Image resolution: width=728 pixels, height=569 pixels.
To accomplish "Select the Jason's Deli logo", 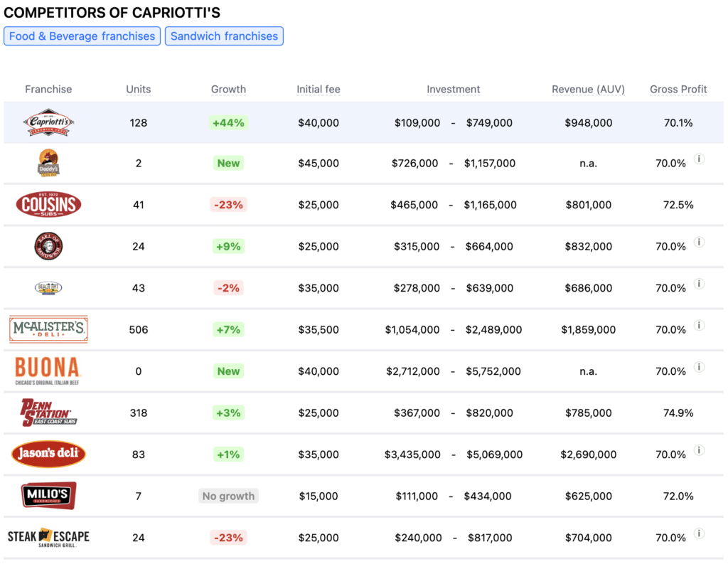I will 48,454.
